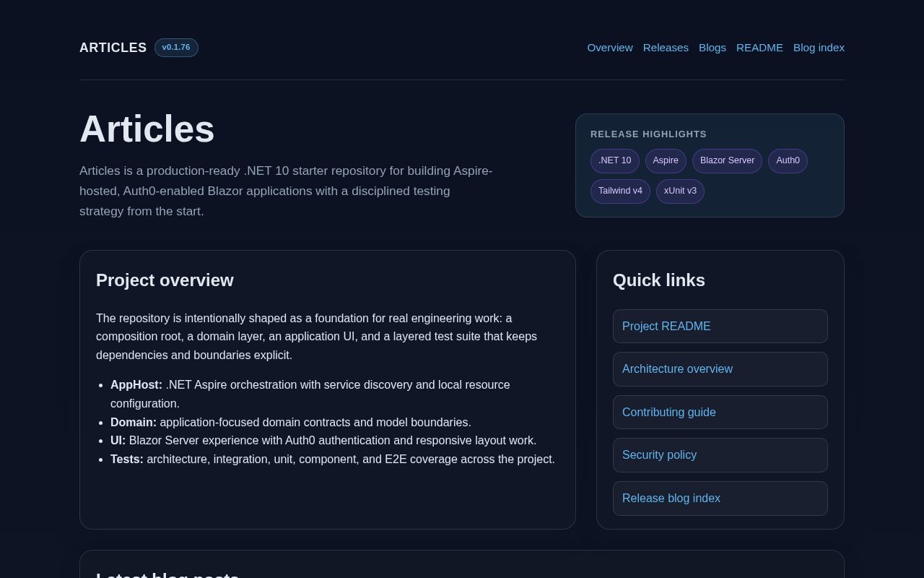This screenshot has height=578, width=924.
Task: Click the paragraph about the repository foundation
Action: [316, 337]
